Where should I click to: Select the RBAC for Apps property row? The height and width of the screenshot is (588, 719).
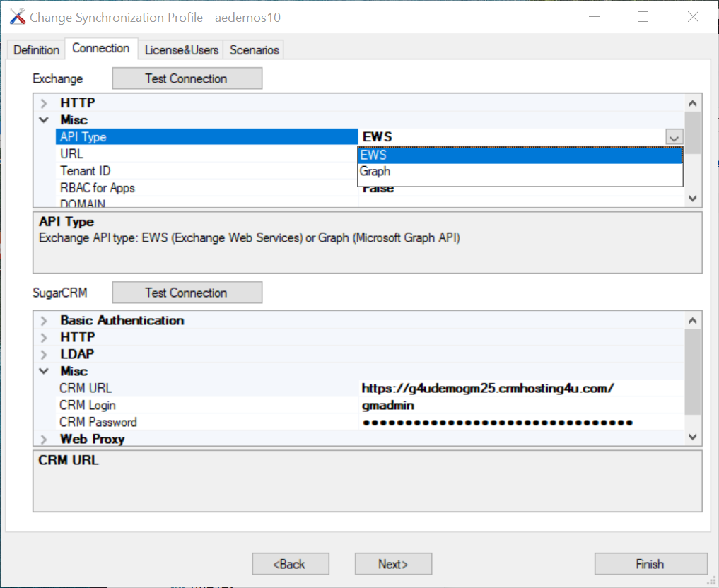[x=207, y=188]
